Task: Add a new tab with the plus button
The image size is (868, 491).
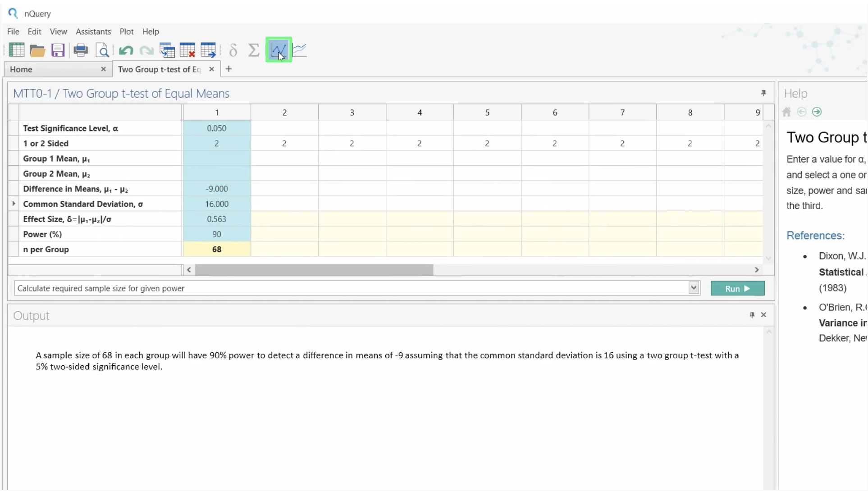Action: point(228,69)
